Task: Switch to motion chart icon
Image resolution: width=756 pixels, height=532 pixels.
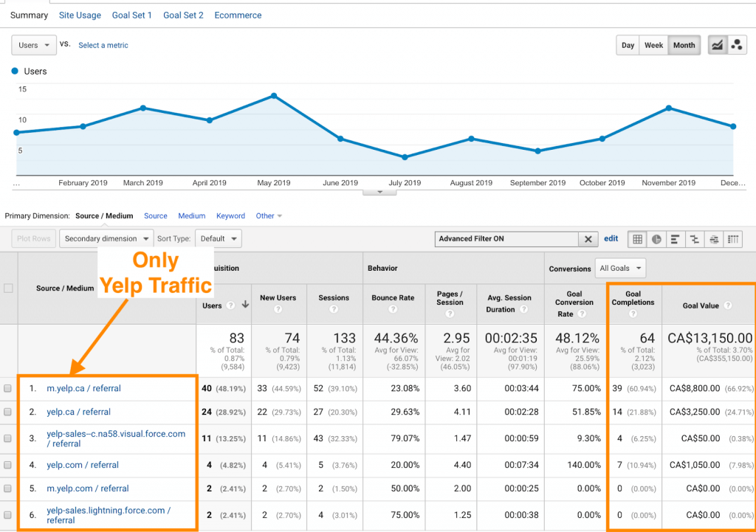Action: click(x=737, y=45)
